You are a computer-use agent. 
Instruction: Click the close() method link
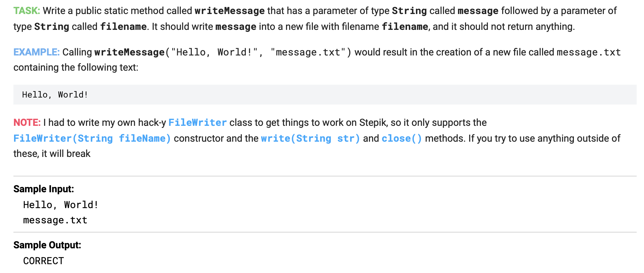point(402,138)
